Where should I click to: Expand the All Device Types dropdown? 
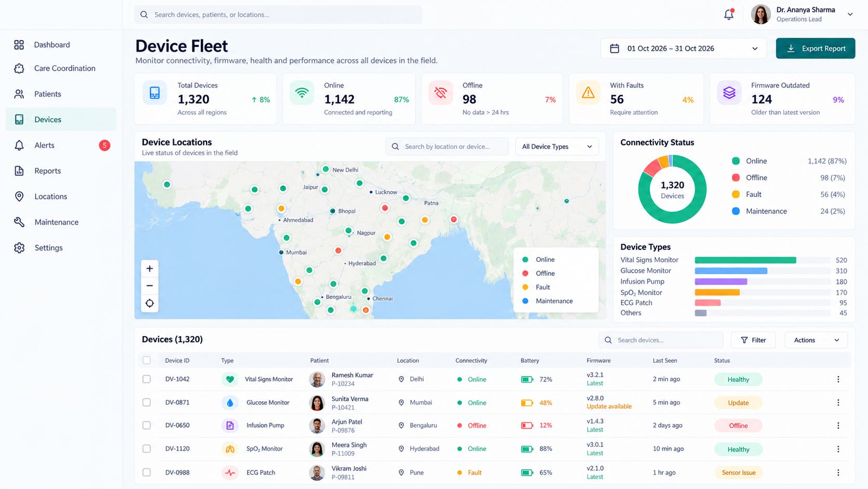point(557,147)
